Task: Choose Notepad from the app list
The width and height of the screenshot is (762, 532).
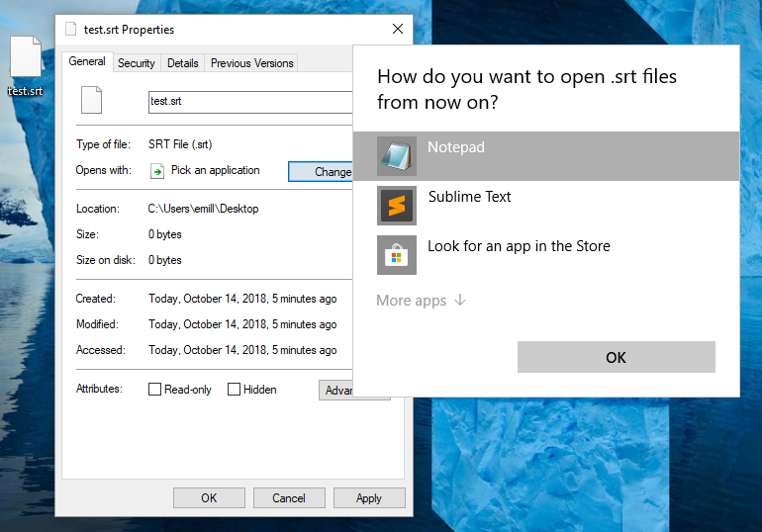Action: click(x=546, y=156)
